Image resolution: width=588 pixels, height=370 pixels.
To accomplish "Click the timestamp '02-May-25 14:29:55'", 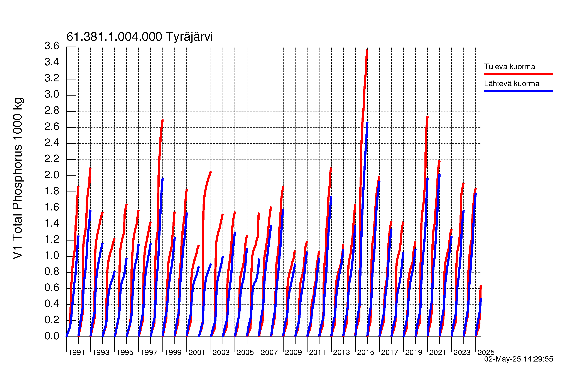I will [518, 359].
